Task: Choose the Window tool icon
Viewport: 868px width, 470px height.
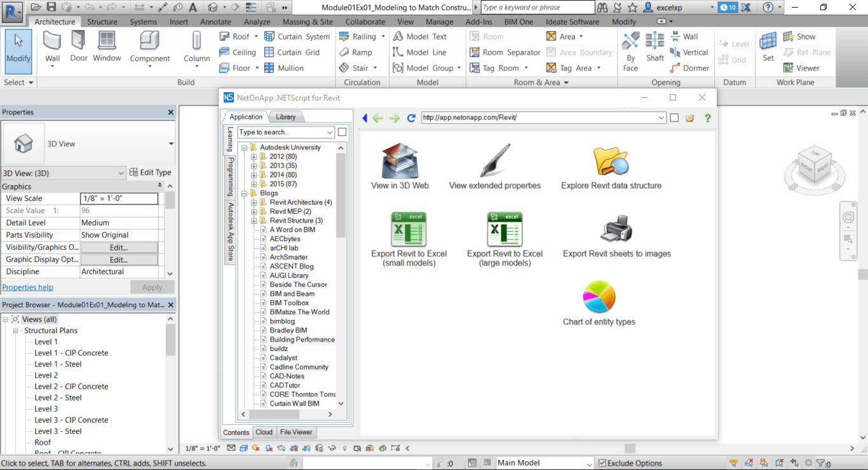Action: coord(107,41)
